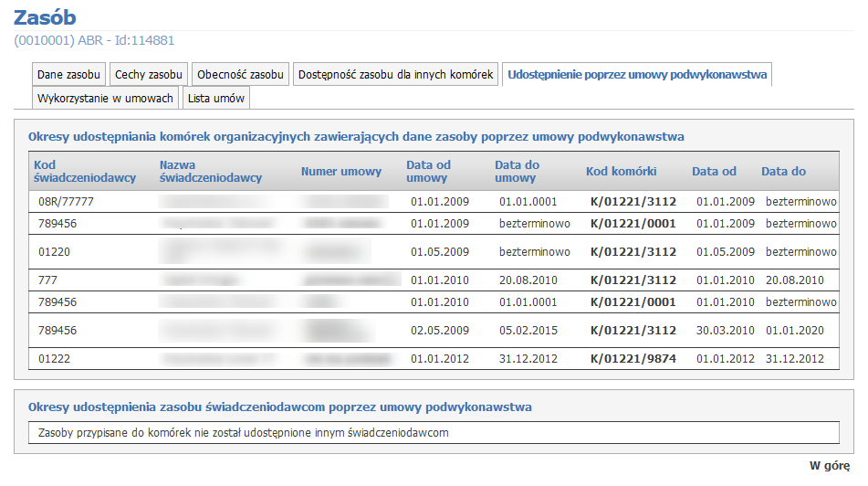Click the Data od umowy column header
Viewport: 868px width, 486px height.
(429, 171)
